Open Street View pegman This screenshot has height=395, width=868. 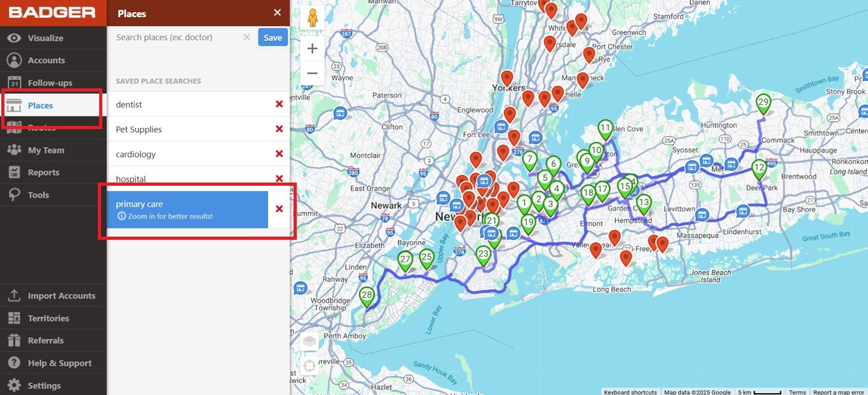click(x=312, y=18)
